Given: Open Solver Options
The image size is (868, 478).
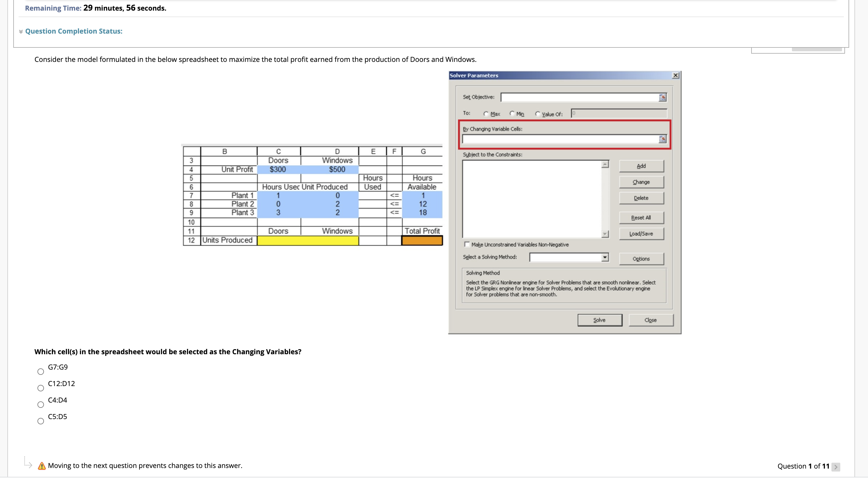Looking at the screenshot, I should [641, 258].
